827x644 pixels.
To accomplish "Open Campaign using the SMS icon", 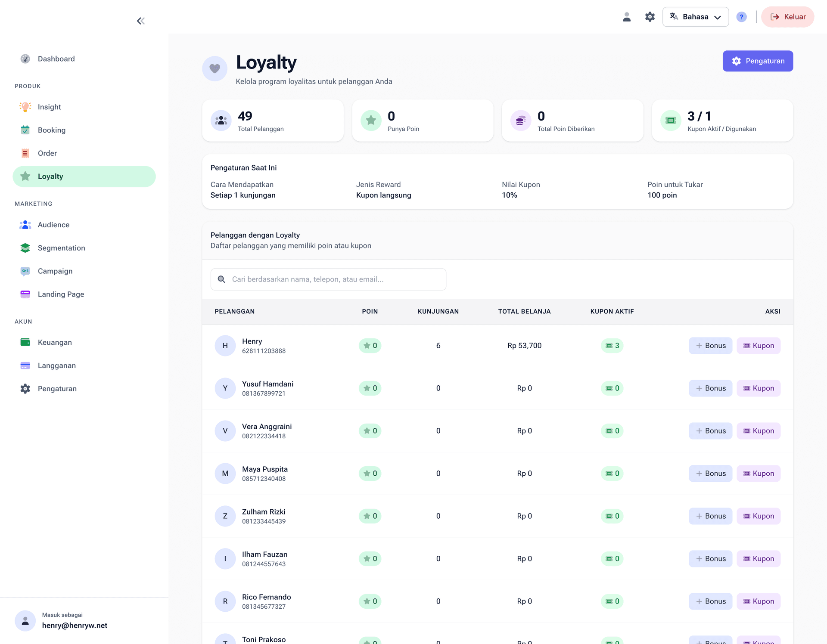I will (25, 271).
